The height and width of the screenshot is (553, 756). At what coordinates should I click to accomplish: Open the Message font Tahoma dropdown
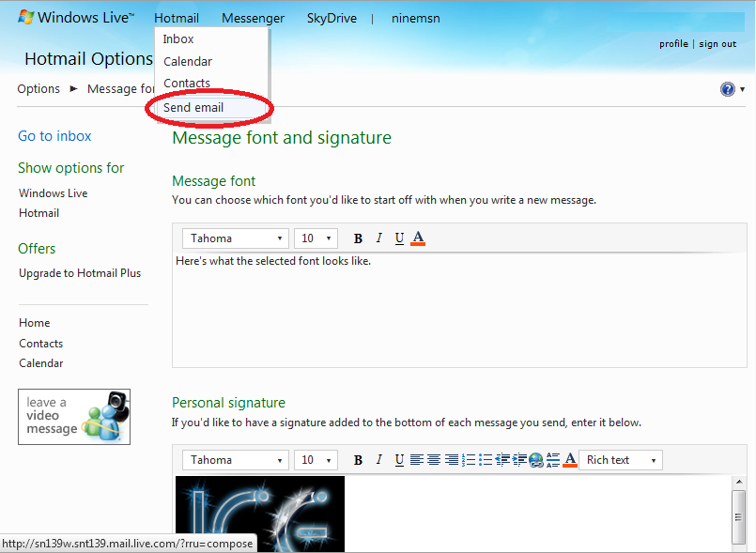(x=235, y=238)
